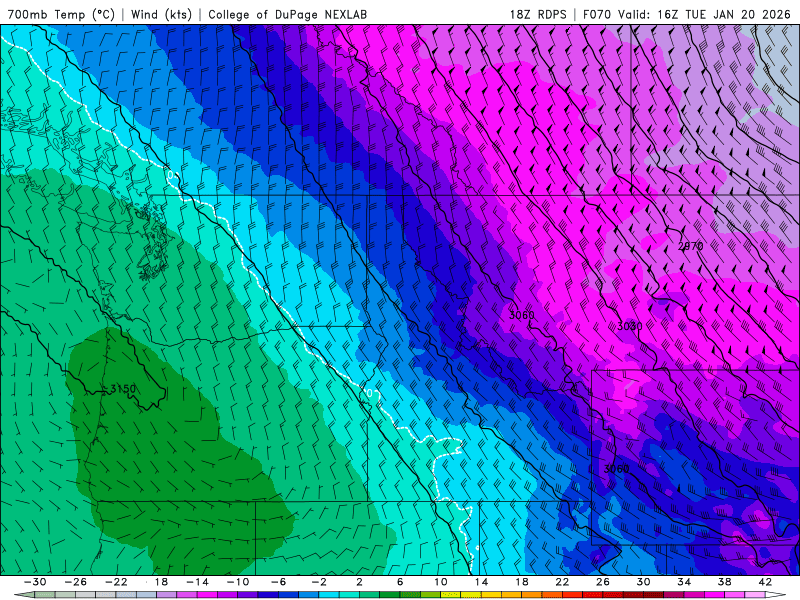Click the -22 color scale label

pos(116,582)
